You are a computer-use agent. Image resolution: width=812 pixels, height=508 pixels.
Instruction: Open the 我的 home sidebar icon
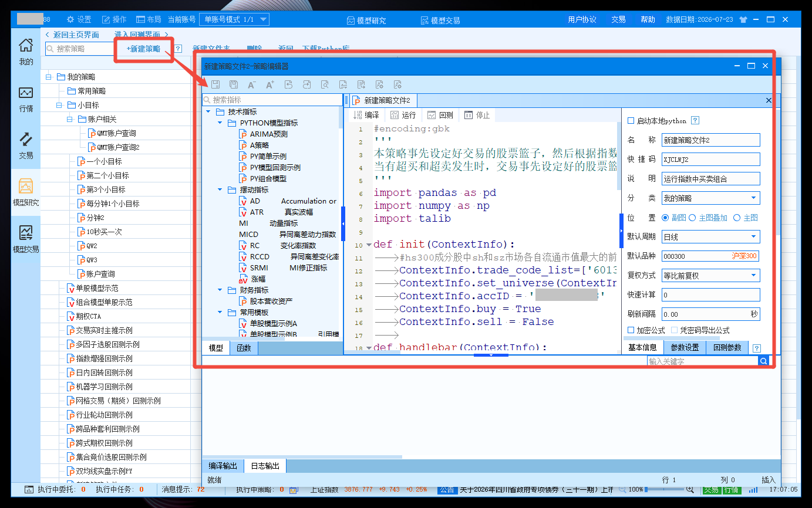pyautogui.click(x=26, y=52)
